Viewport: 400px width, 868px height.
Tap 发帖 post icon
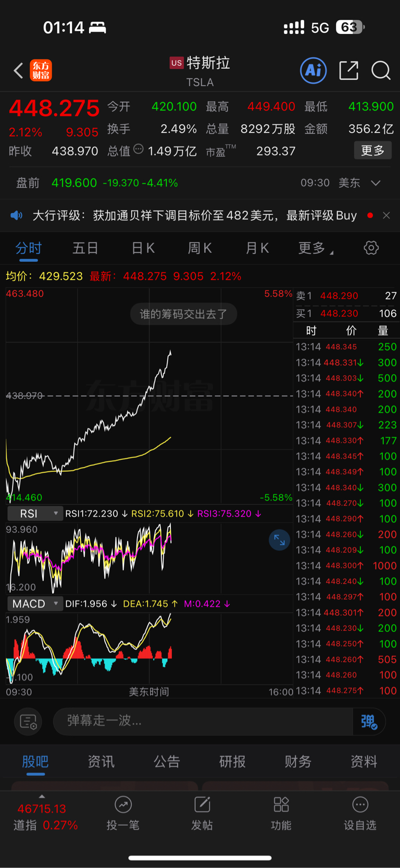coord(202,814)
